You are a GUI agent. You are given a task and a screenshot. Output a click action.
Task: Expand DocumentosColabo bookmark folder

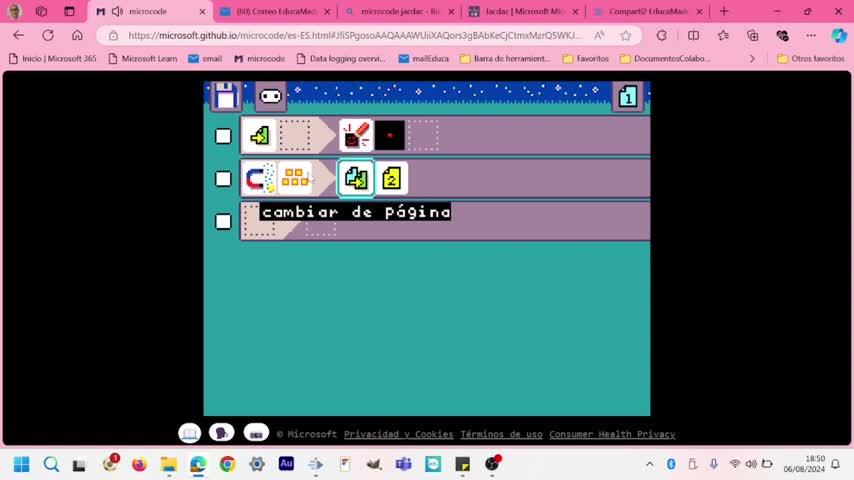tap(665, 58)
